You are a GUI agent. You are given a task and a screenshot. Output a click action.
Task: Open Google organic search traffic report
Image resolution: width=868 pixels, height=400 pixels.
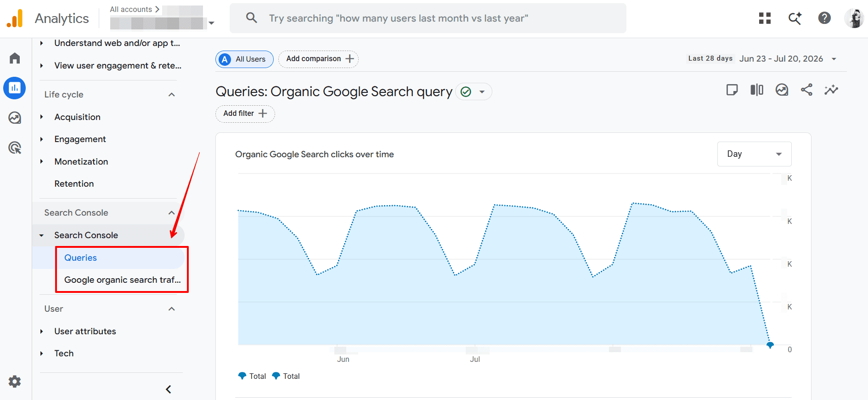point(123,280)
